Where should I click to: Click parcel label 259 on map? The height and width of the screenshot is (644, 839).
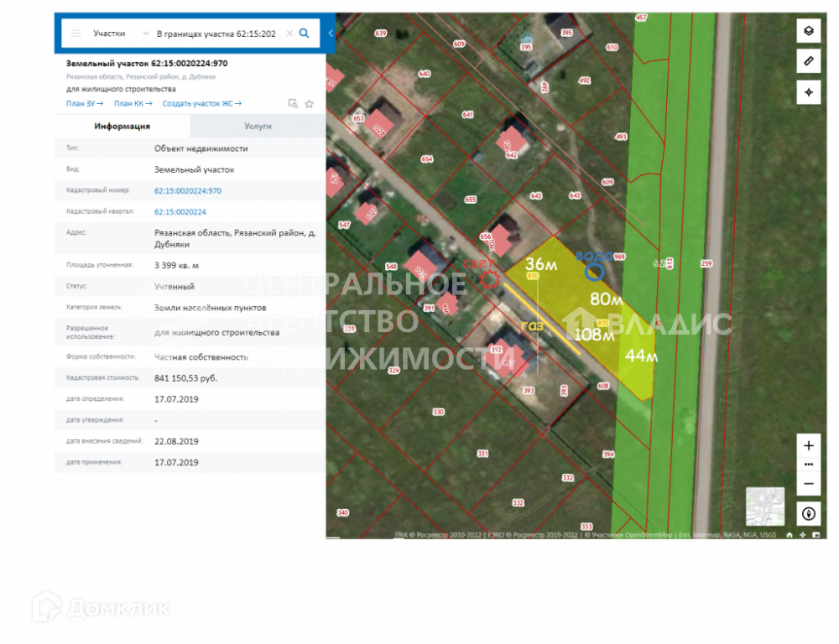coord(706,263)
